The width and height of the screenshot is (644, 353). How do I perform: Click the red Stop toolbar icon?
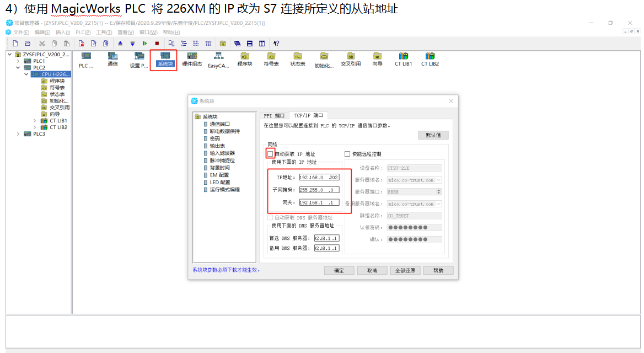click(157, 43)
